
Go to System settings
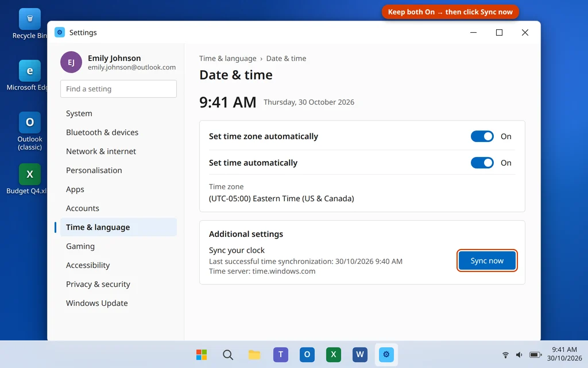click(118, 113)
